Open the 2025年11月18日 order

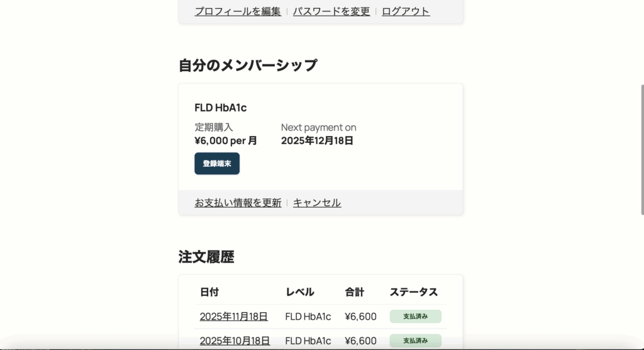tap(234, 317)
